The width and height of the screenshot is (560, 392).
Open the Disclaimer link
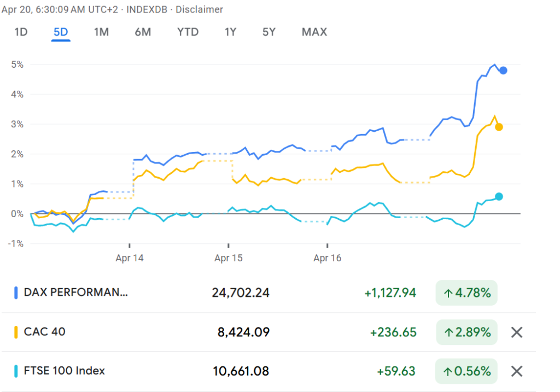199,10
